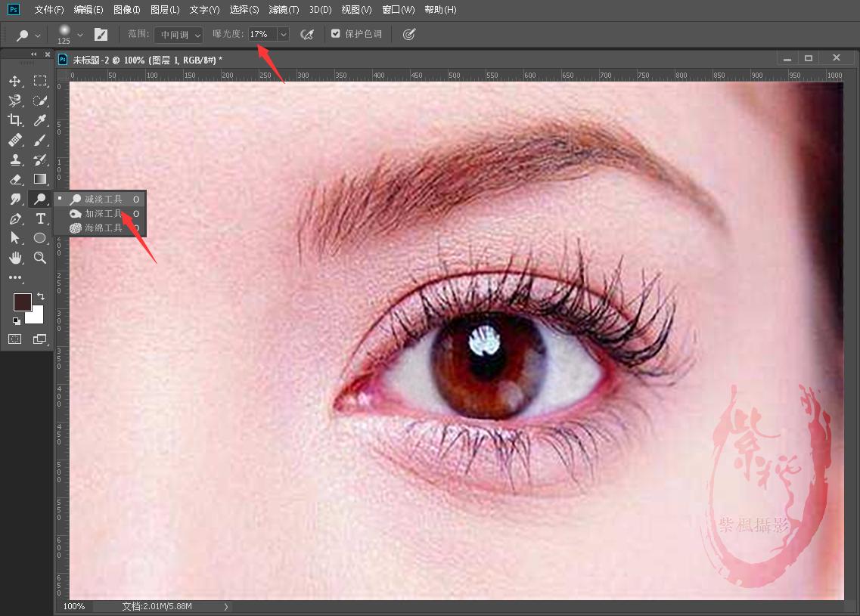Click the foreground color swatch
This screenshot has width=860, height=616.
22,302
